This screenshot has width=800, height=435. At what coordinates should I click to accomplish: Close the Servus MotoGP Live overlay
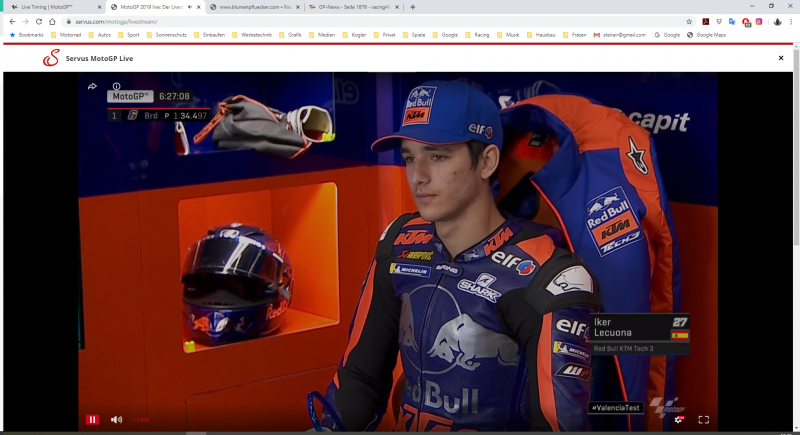pyautogui.click(x=781, y=58)
